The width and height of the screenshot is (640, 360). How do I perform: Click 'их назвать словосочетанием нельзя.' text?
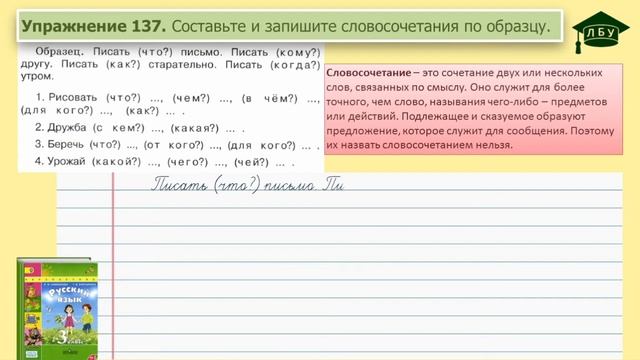point(419,145)
